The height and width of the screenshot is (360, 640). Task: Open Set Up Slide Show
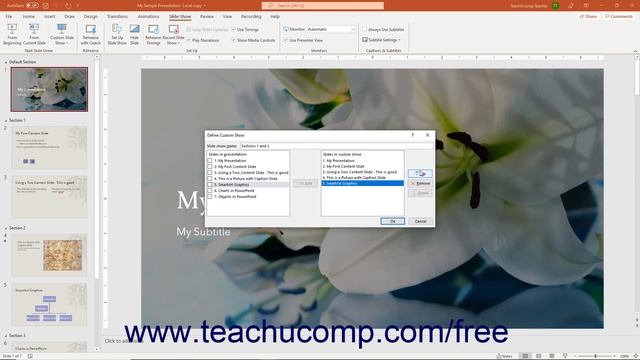point(117,34)
